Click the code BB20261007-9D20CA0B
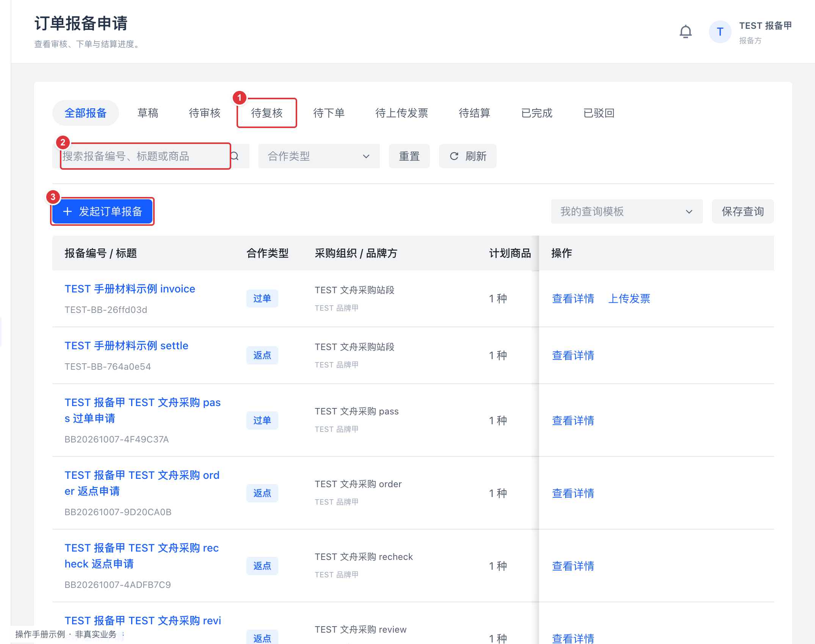The width and height of the screenshot is (815, 644). (118, 512)
